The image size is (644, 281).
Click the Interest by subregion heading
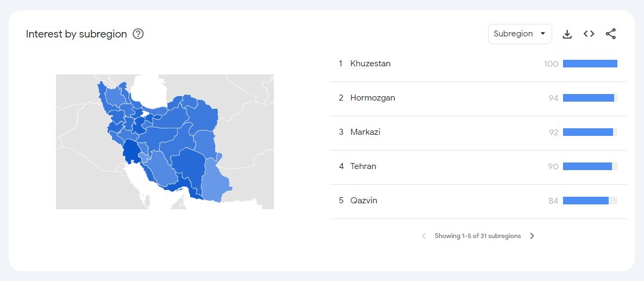77,34
